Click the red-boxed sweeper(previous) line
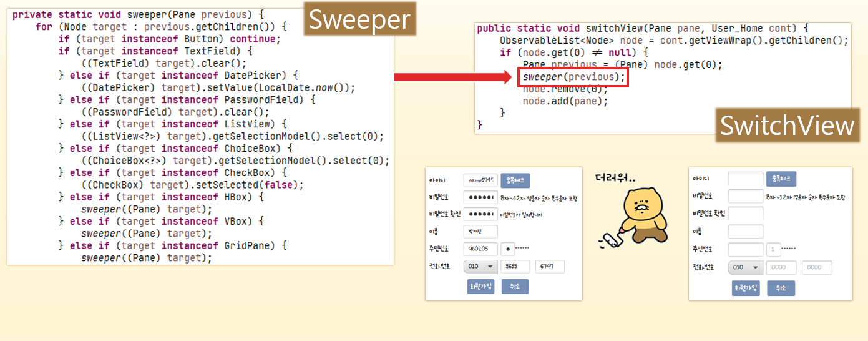 573,77
